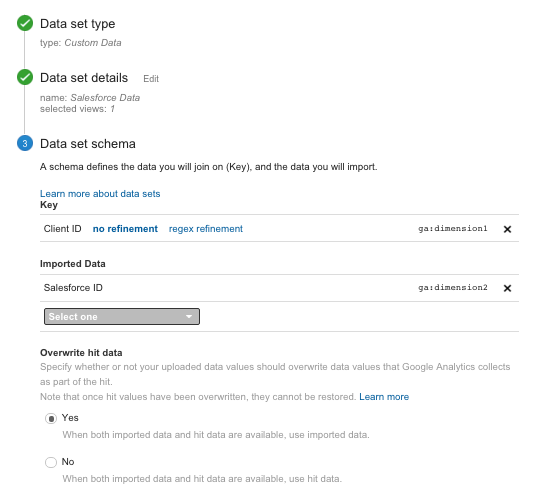Choose no refinement for Client ID
Screen dimensions: 535x503
(x=125, y=229)
